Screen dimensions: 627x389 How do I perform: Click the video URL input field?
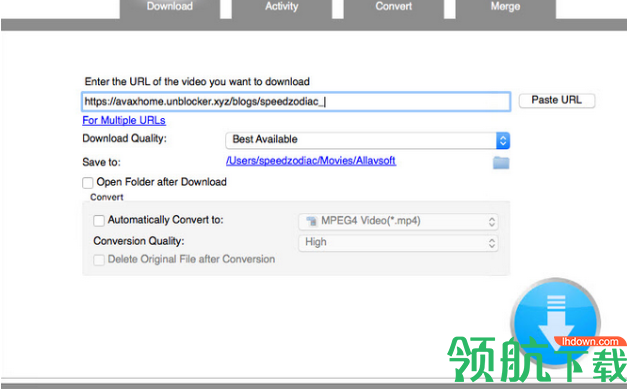[296, 102]
